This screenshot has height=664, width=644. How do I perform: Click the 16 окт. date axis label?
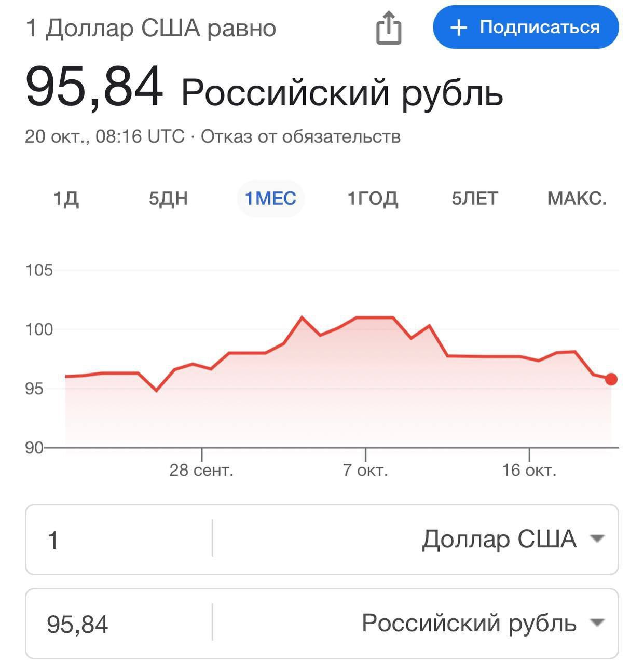pyautogui.click(x=529, y=471)
